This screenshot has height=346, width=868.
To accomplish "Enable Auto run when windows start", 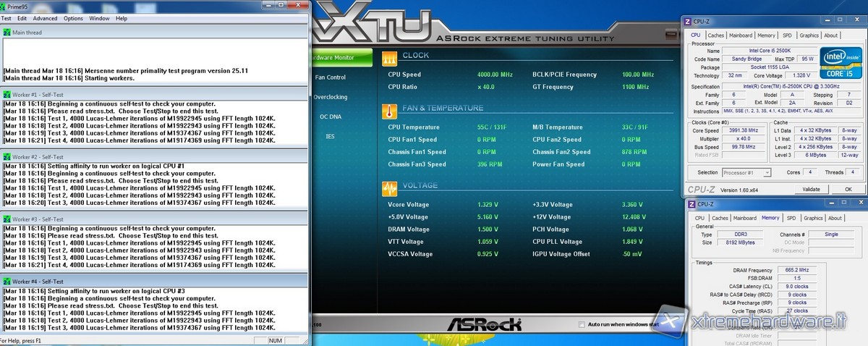I will [583, 325].
